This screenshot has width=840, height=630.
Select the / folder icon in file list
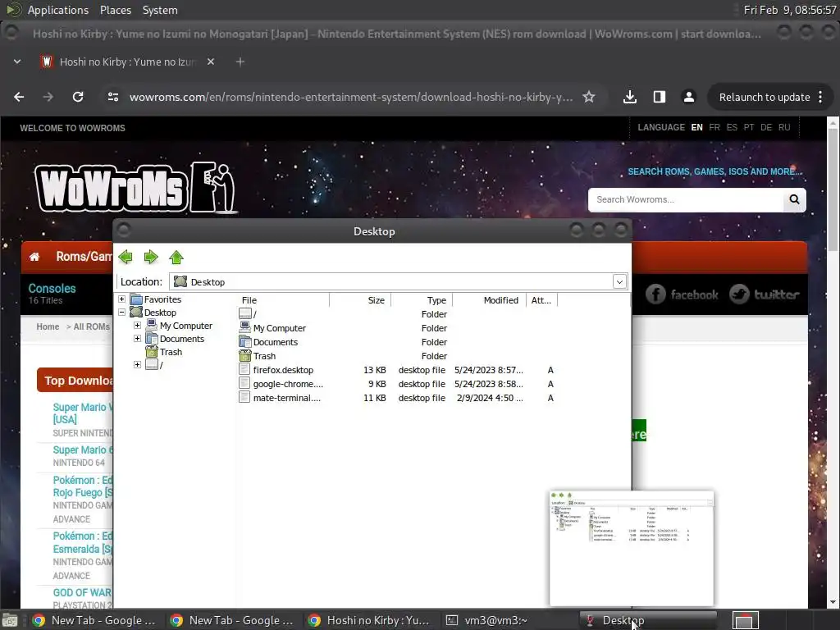(245, 314)
